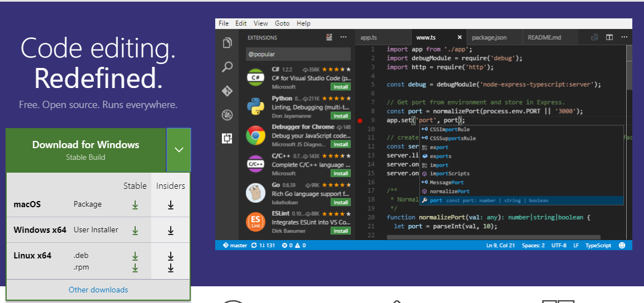
Task: Close the www.ts tab
Action: click(459, 37)
